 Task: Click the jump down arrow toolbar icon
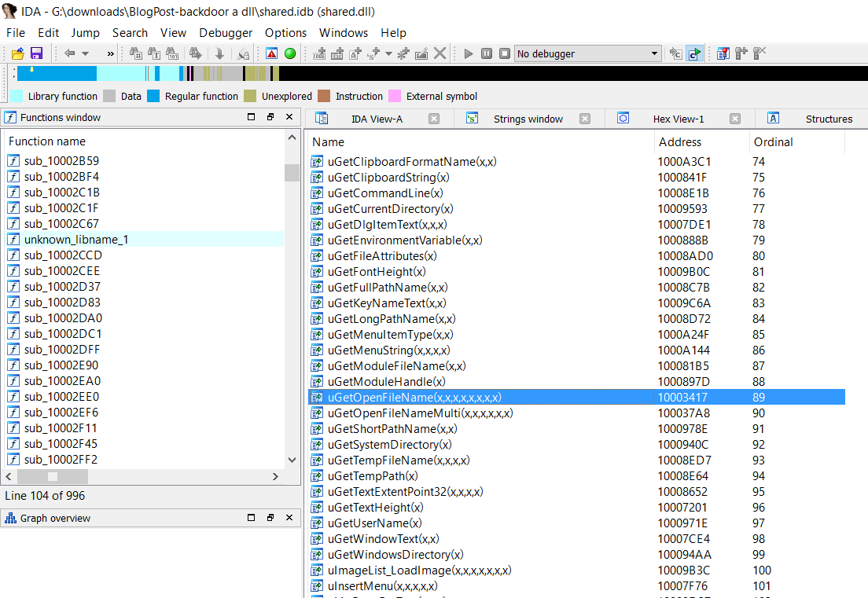(219, 53)
